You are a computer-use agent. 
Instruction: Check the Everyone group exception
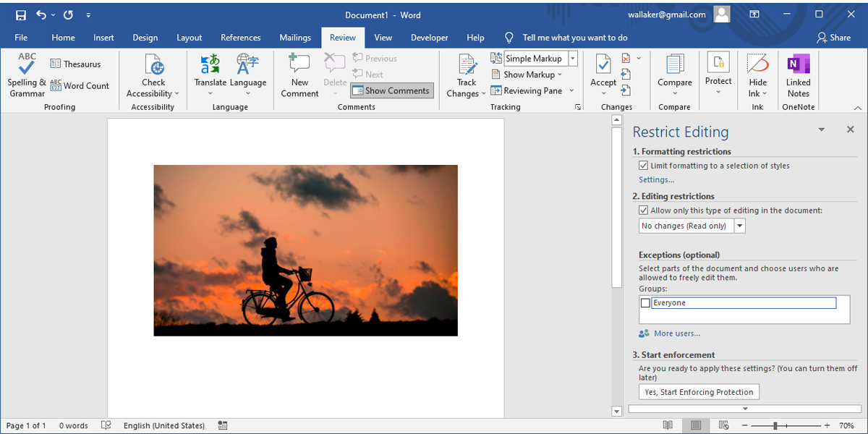tap(645, 302)
